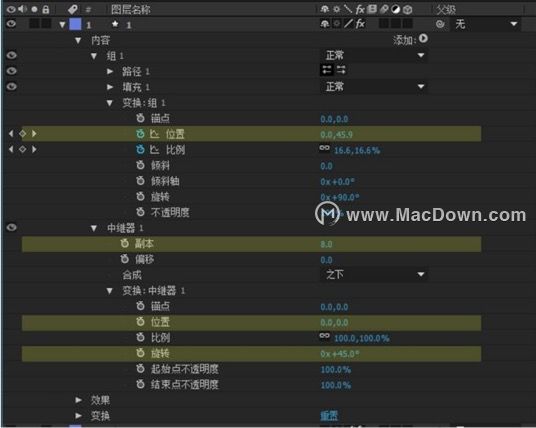Open graph editor icon for 比例
536x428 pixels.
click(x=155, y=149)
